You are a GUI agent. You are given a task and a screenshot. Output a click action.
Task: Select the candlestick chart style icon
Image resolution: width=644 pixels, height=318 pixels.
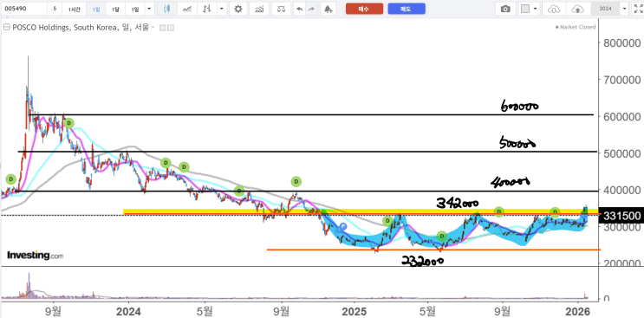pyautogui.click(x=166, y=9)
